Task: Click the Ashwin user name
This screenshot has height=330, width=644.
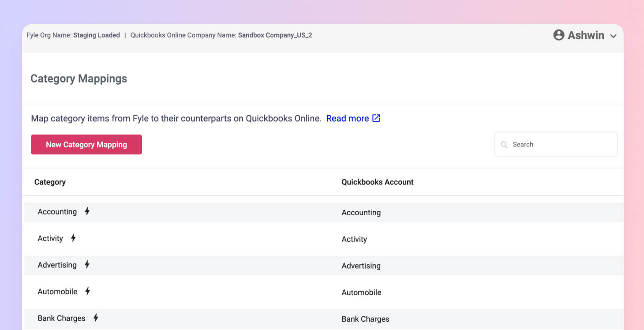Action: pyautogui.click(x=586, y=35)
